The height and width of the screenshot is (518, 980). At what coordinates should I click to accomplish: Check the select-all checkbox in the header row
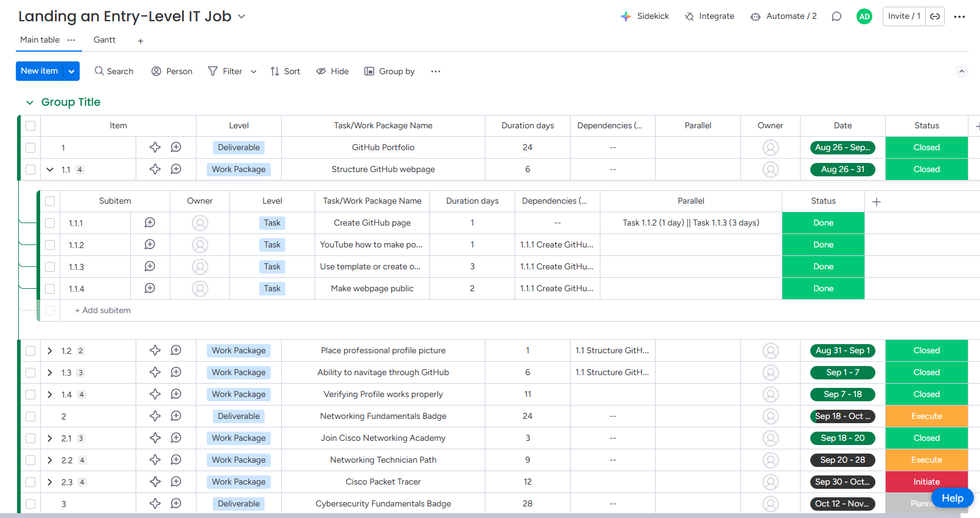tap(30, 126)
